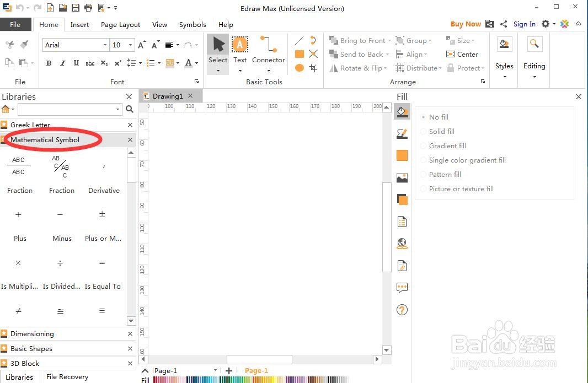Select the Fraction symbol with horizontal bar
This screenshot has width=588, height=383.
point(18,166)
